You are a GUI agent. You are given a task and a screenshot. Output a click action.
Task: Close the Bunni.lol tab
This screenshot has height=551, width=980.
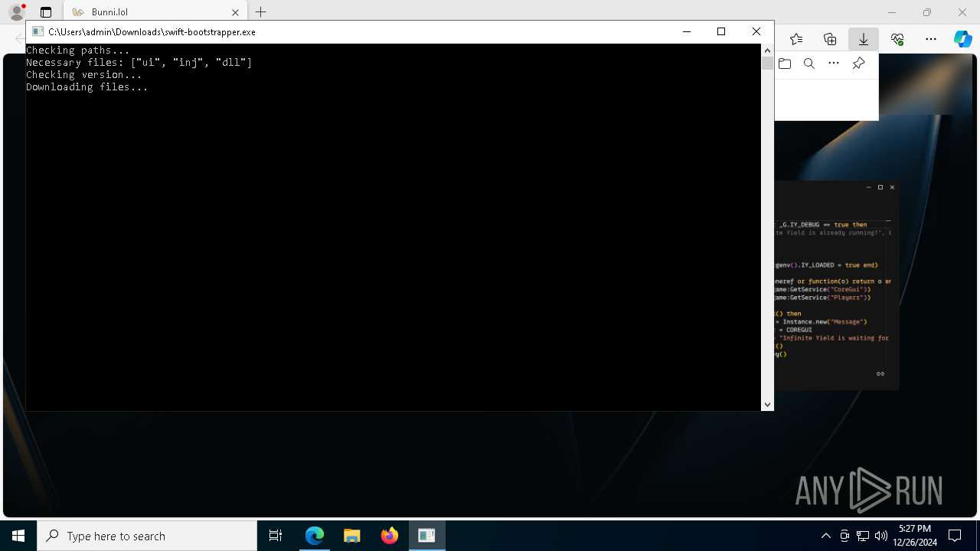click(235, 12)
